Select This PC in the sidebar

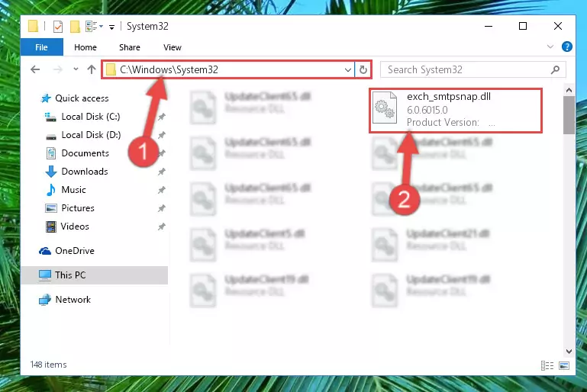click(95, 275)
